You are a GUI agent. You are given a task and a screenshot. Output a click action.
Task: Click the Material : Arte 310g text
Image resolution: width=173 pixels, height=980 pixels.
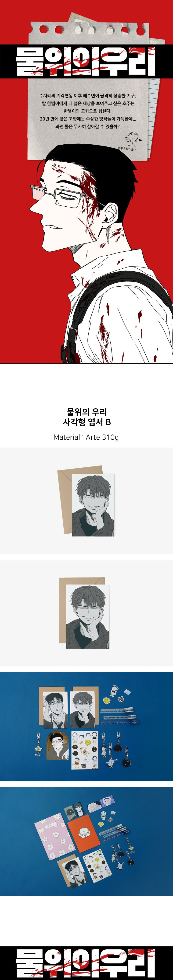[x=86, y=437]
